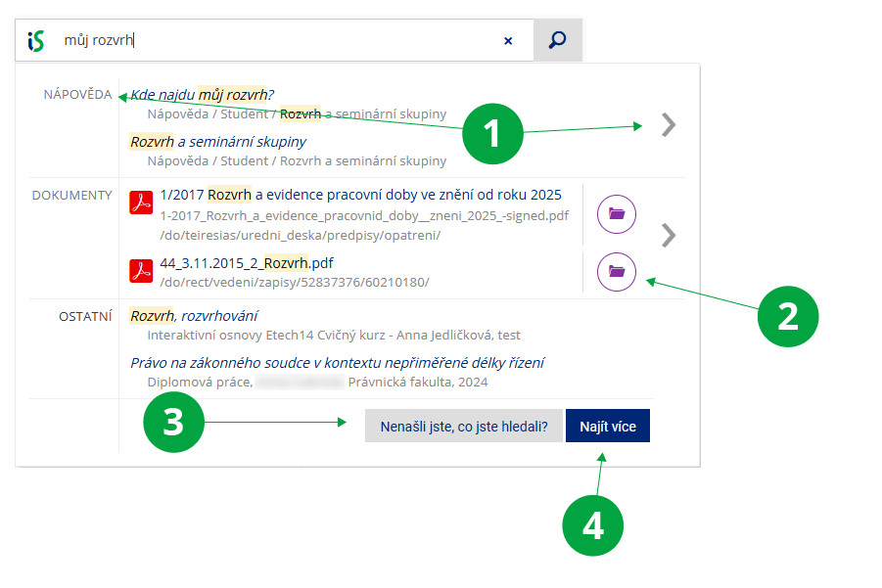Expand more Dokumenty results with chevron

click(669, 235)
